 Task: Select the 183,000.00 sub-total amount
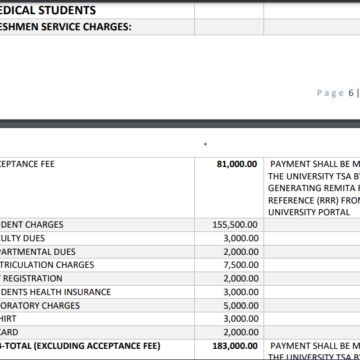pos(235,346)
